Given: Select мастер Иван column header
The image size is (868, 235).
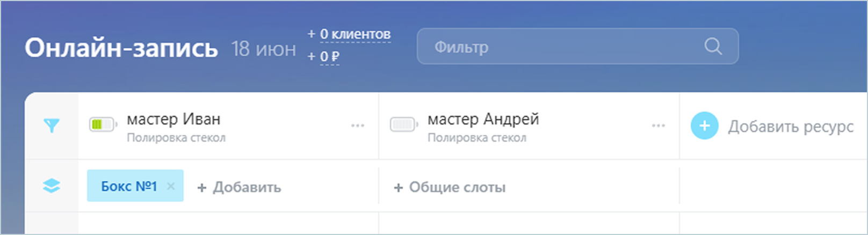Looking at the screenshot, I should (x=173, y=119).
